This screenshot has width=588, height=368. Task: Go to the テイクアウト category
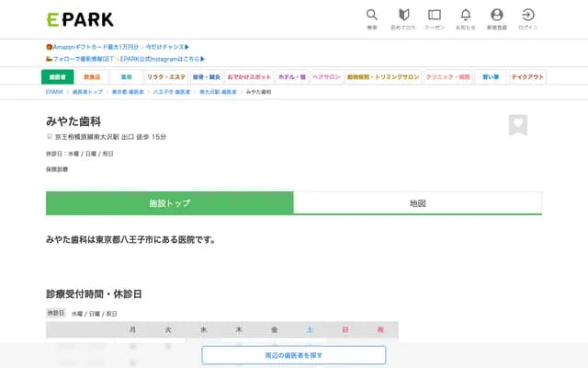527,77
